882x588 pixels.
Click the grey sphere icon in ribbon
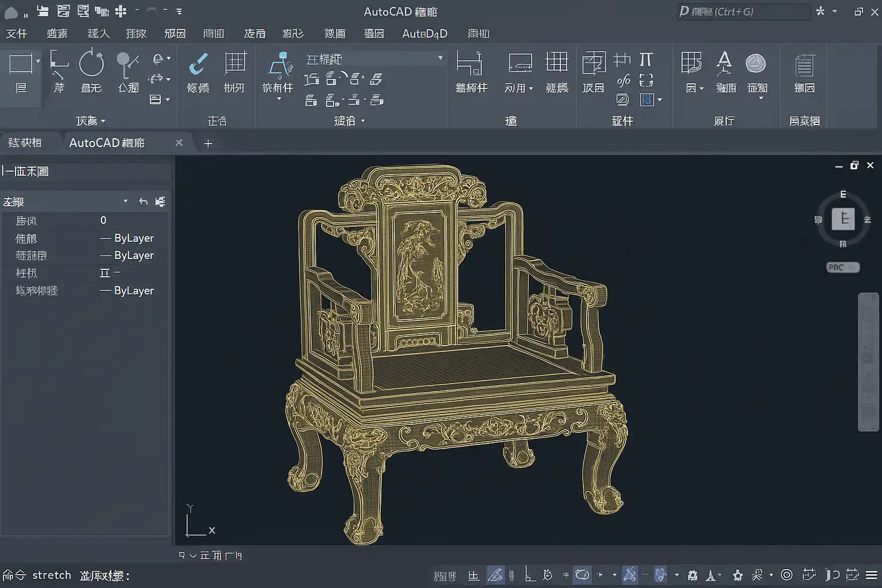point(756,63)
